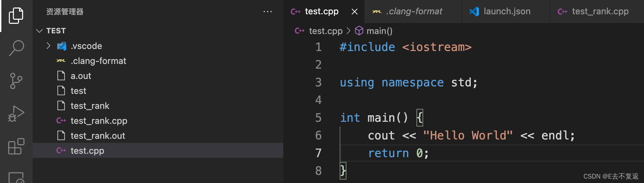Click the C++ icon in the breadcrumb
644x183 pixels.
[300, 31]
